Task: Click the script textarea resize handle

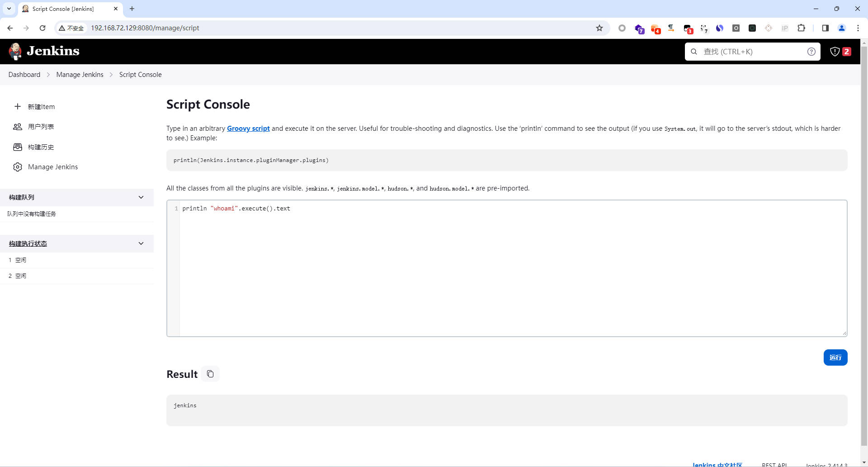Action: pos(844,334)
